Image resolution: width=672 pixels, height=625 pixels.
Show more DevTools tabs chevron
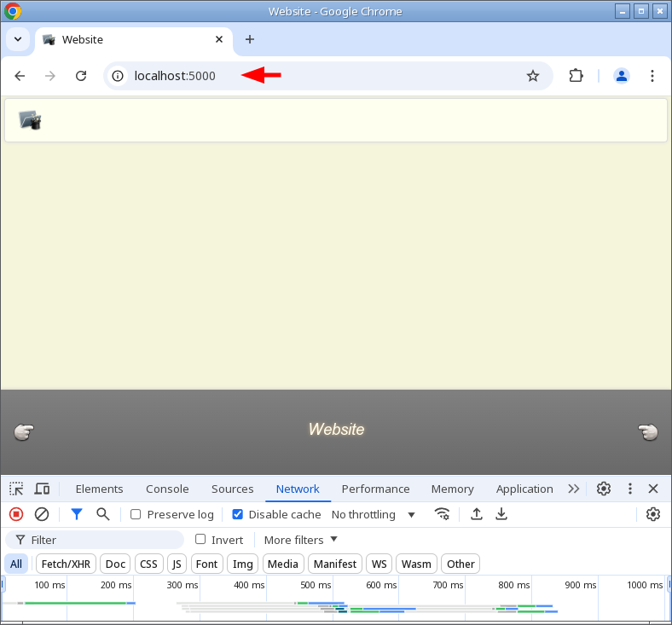click(573, 489)
